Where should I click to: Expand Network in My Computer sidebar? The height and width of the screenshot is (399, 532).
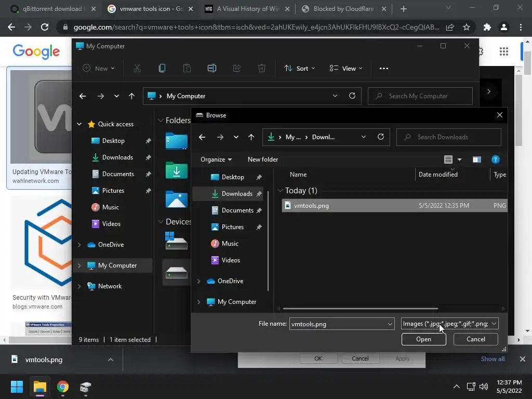click(79, 286)
